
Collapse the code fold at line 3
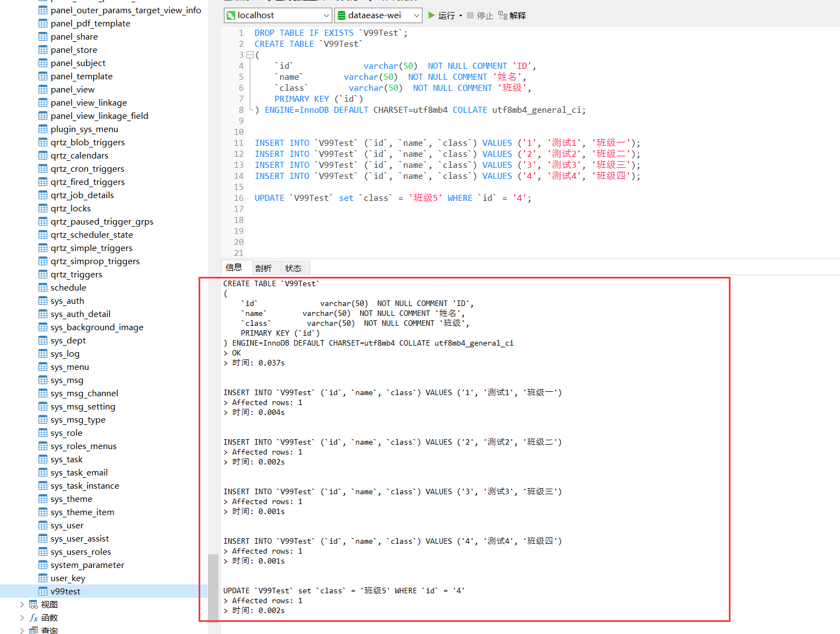(250, 55)
